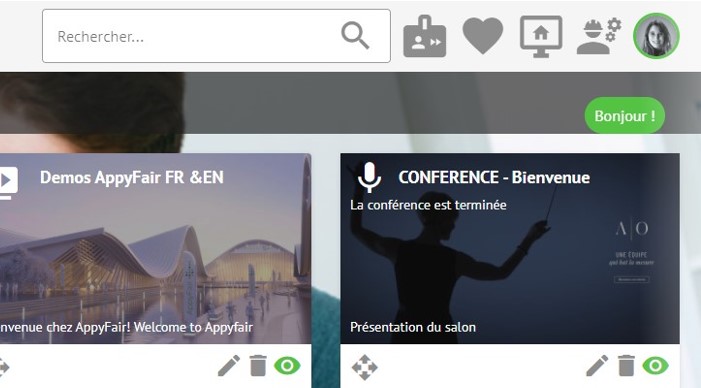
Task: Focus the Rechercher search field
Action: 216,36
